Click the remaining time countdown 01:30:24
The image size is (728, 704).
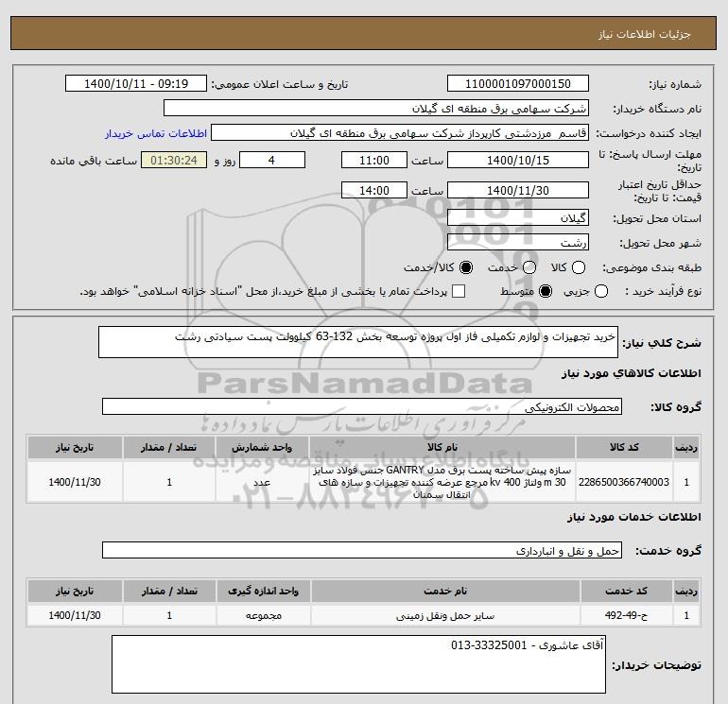[x=174, y=160]
